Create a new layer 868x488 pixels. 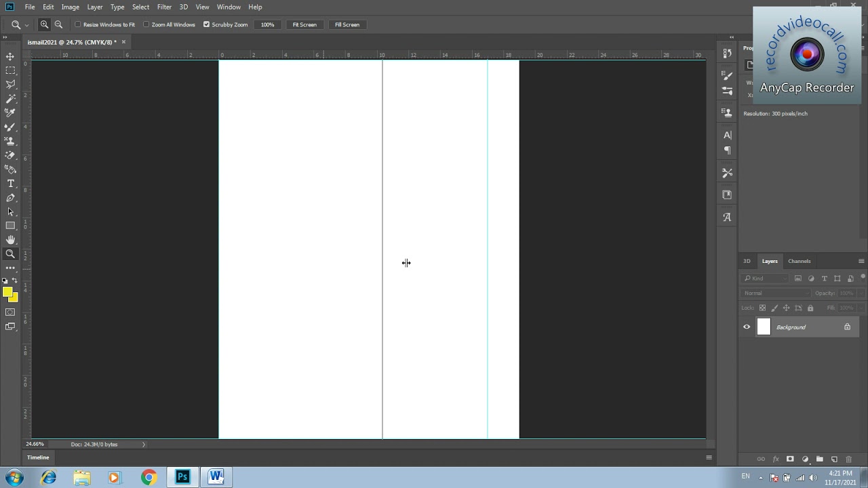pyautogui.click(x=834, y=459)
